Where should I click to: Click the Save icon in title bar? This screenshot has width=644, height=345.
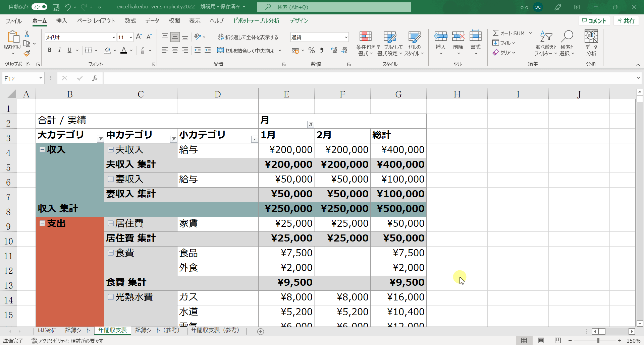(x=56, y=7)
